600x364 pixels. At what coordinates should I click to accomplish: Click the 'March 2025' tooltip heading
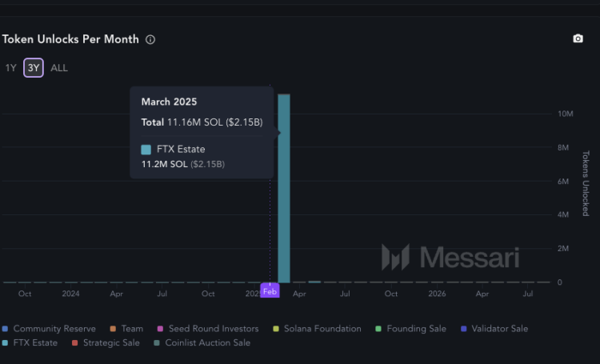[169, 102]
